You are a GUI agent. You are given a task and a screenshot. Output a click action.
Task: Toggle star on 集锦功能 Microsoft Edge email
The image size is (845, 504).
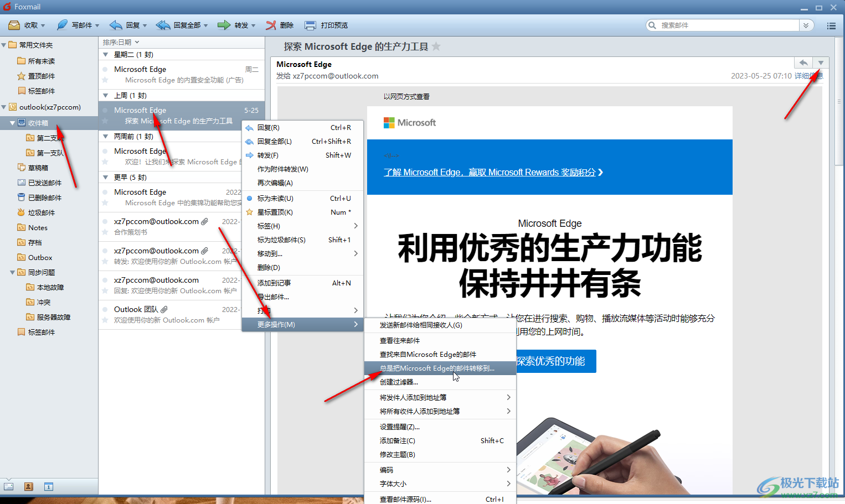click(x=105, y=203)
